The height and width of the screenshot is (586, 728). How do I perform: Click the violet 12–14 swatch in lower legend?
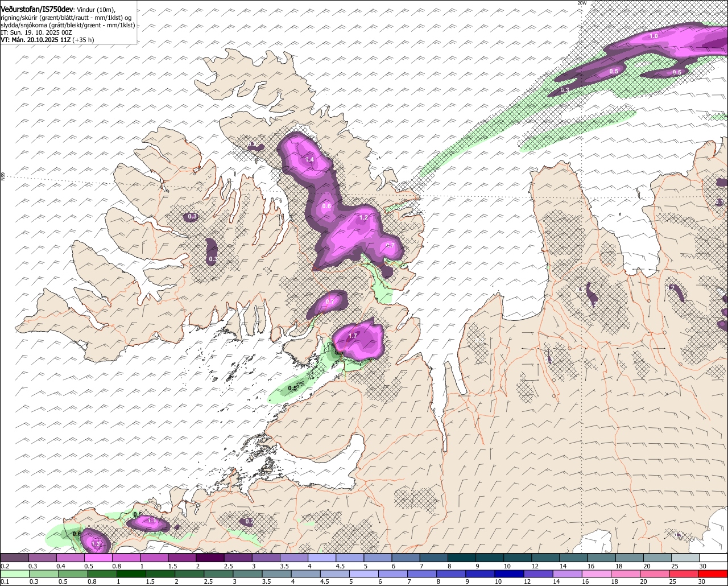pos(540,573)
